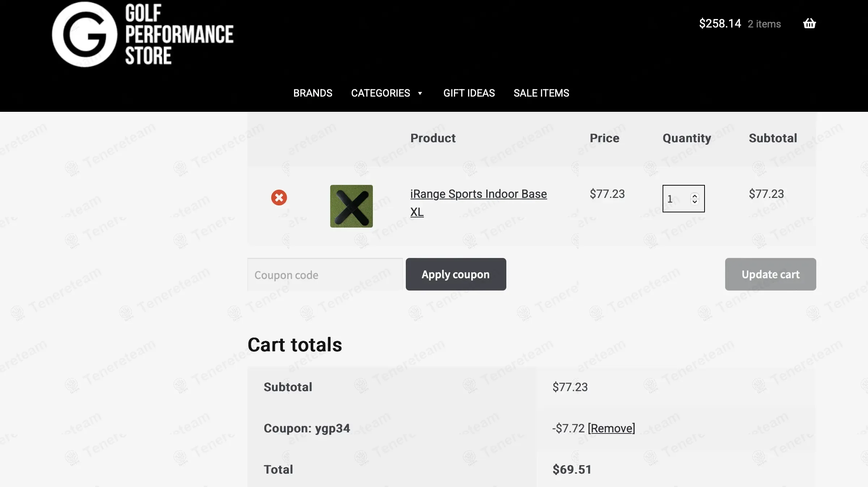The height and width of the screenshot is (487, 868).
Task: Click the shopping basket icon
Action: (809, 24)
